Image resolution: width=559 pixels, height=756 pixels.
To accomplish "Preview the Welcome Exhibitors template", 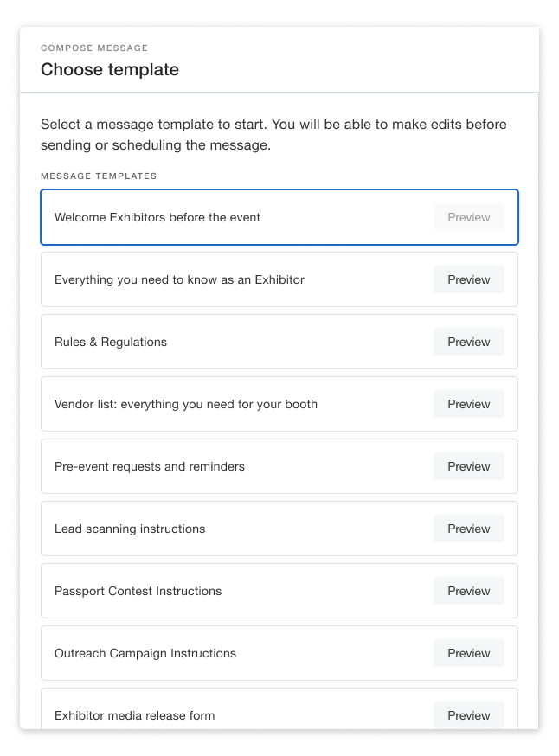I will pos(468,217).
